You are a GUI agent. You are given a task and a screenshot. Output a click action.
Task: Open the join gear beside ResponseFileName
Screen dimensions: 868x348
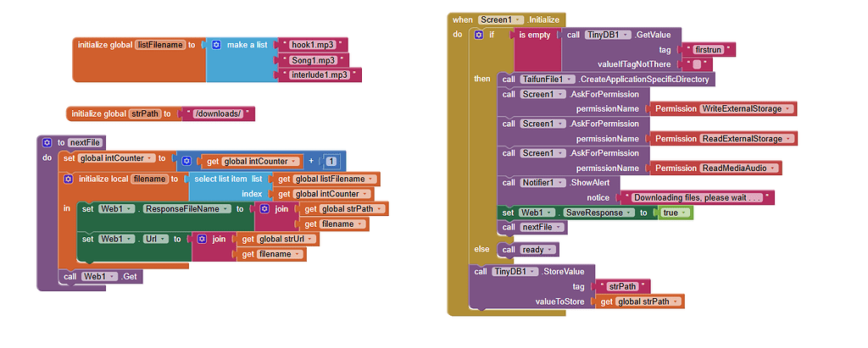pyautogui.click(x=264, y=208)
